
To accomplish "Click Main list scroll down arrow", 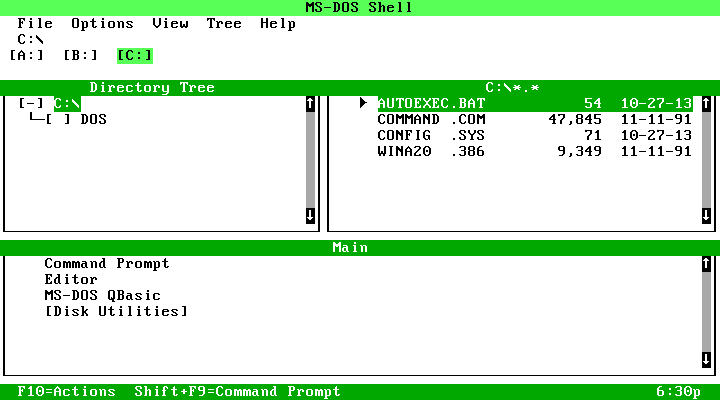I will tap(706, 360).
